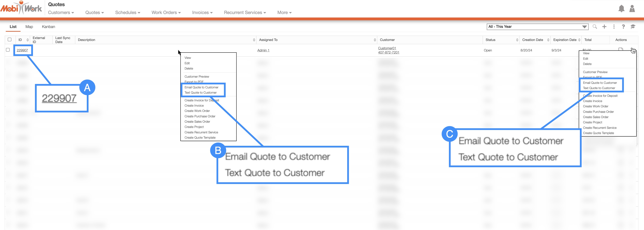This screenshot has width=644, height=230.
Task: Switch to the Map tab
Action: (x=29, y=27)
